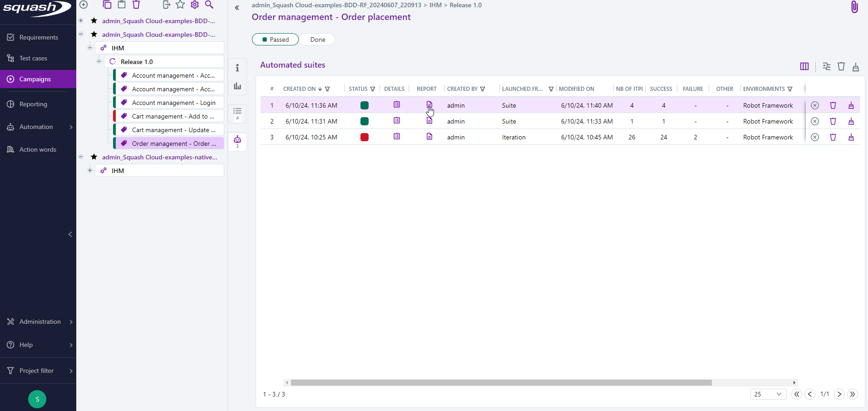
Task: Click the information panel icon
Action: coord(237,68)
